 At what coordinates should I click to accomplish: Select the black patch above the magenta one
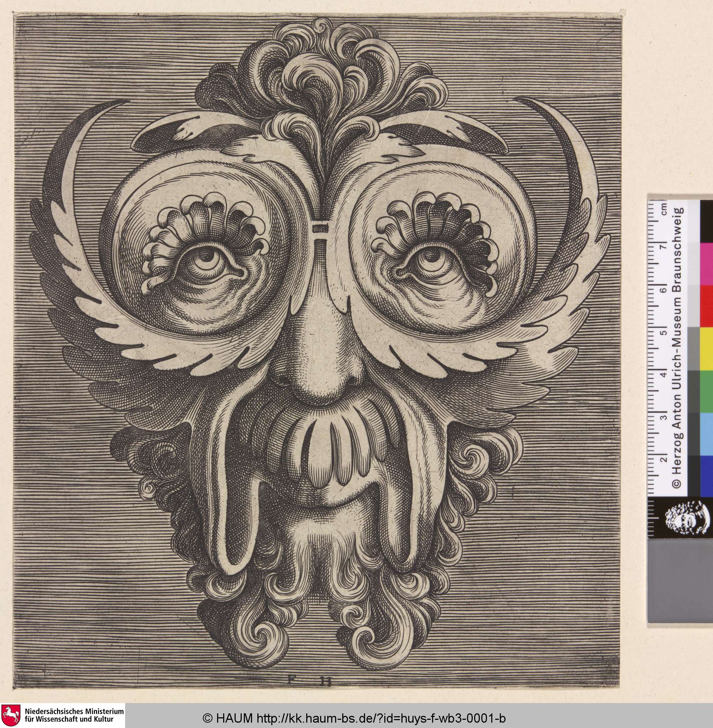[706, 221]
